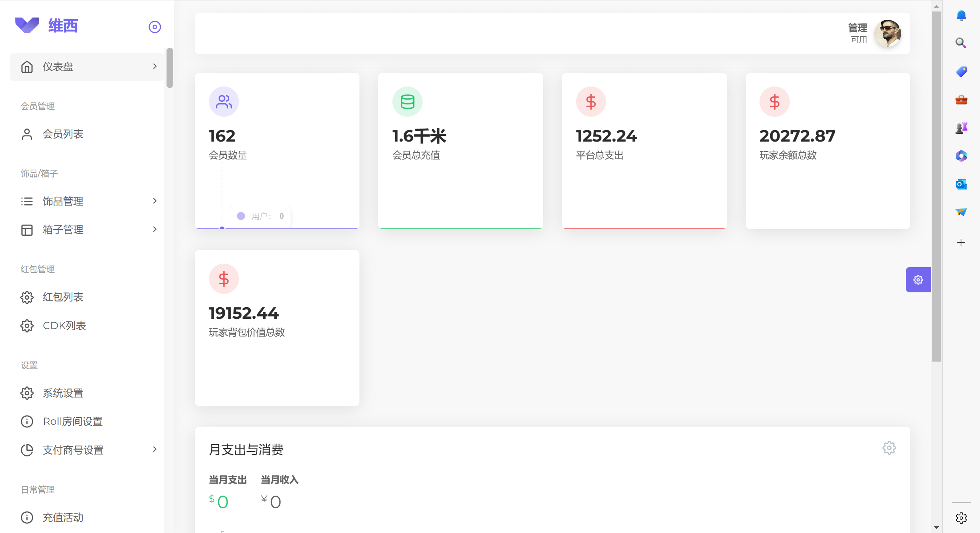Click the 会员数量 users icon
The height and width of the screenshot is (533, 980).
point(224,102)
